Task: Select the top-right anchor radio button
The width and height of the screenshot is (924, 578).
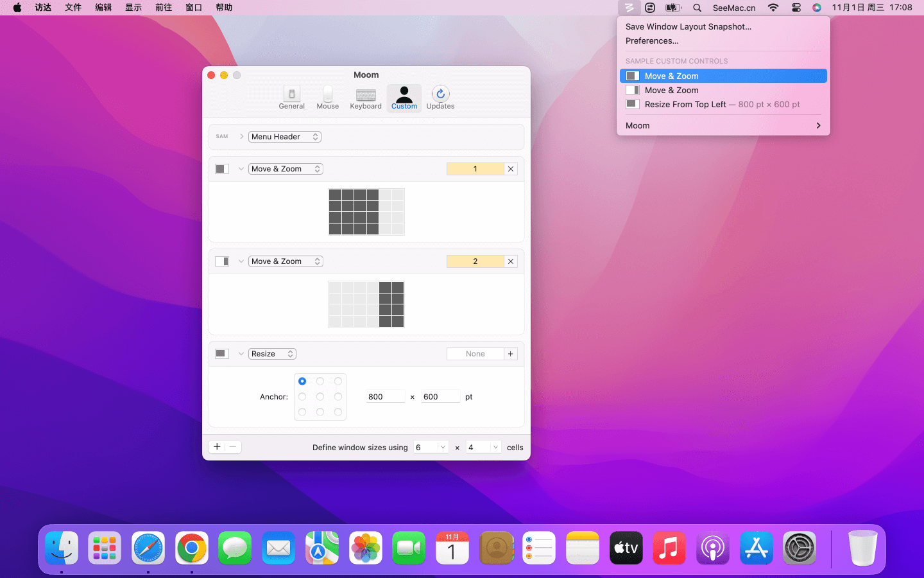Action: (338, 381)
